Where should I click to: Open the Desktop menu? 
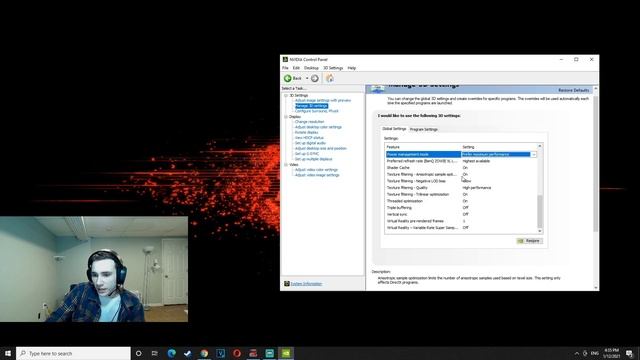(x=311, y=68)
